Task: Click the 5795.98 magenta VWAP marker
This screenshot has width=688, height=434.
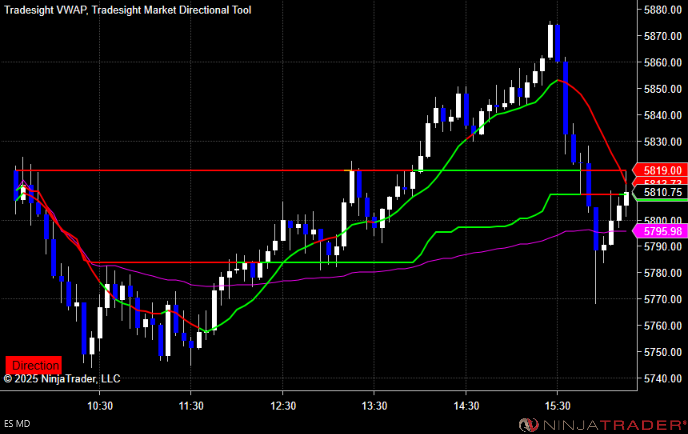Action: (659, 231)
